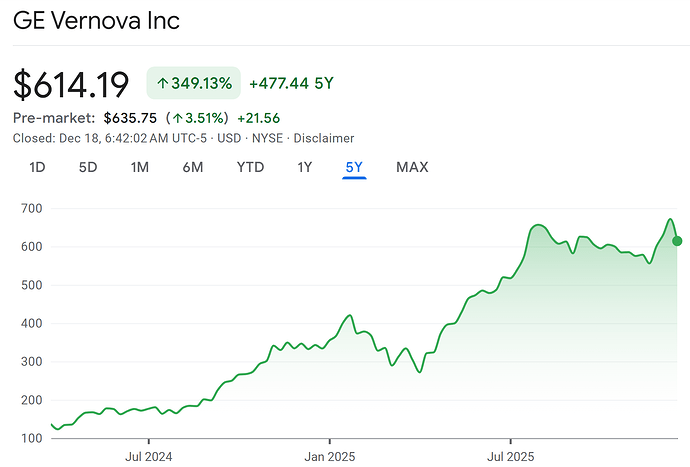Click the 100 y-axis label
This screenshot has height=467, width=690.
(x=32, y=438)
